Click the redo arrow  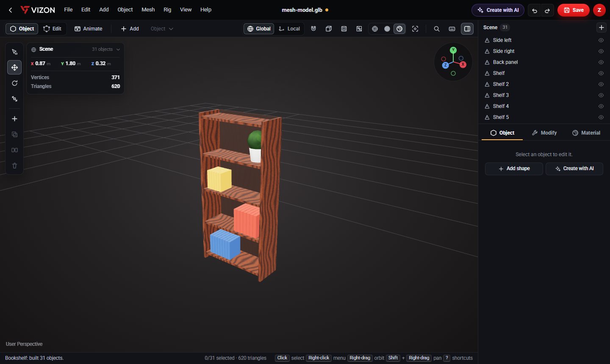point(547,10)
